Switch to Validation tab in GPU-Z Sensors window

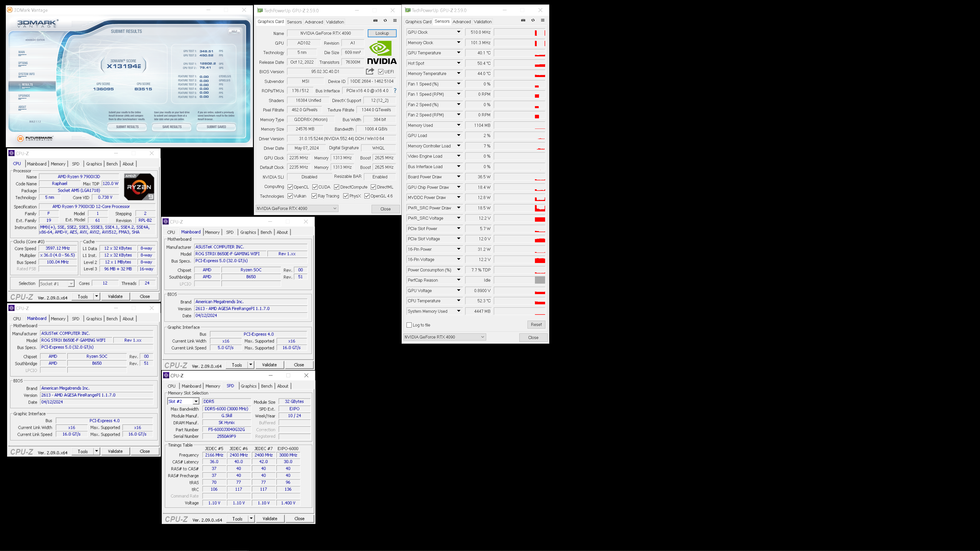(483, 22)
